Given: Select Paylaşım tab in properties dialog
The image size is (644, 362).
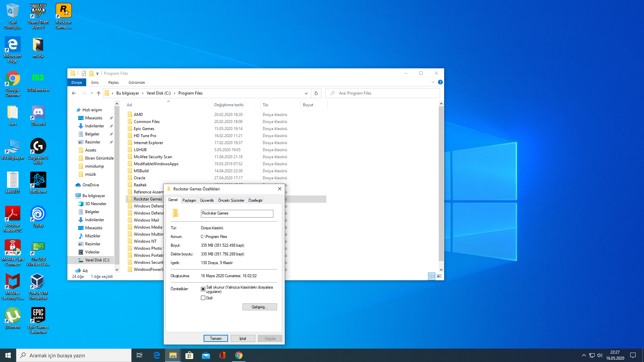Looking at the screenshot, I should (x=189, y=200).
